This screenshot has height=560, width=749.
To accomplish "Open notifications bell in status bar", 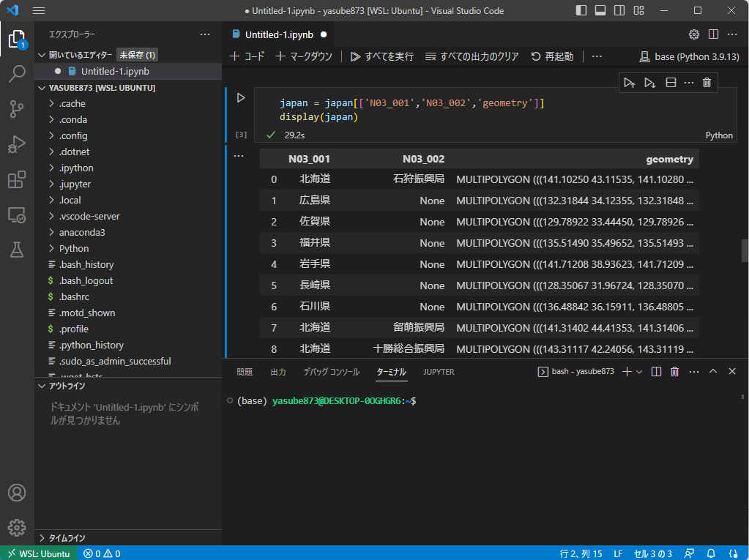I will click(x=711, y=553).
